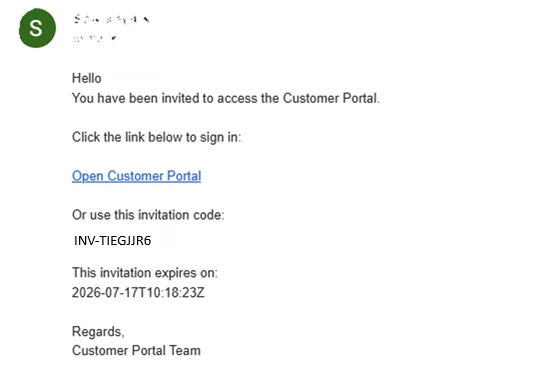558x389 pixels.
Task: Click the 'You have been invited' sentence
Action: click(x=226, y=98)
